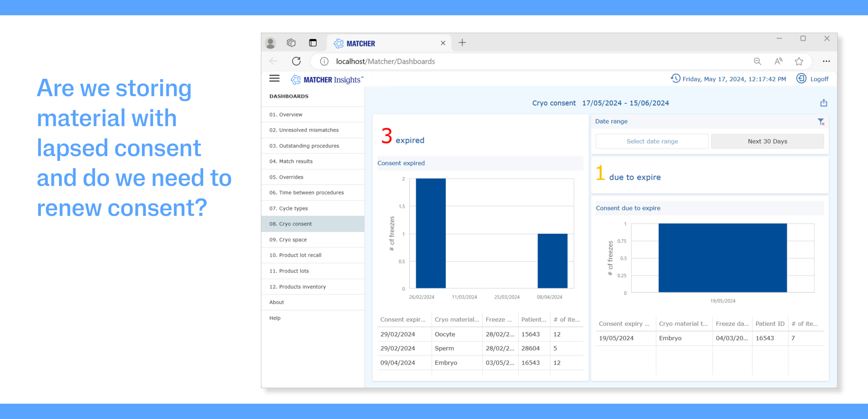Open the tab actions menu icon
This screenshot has height=419, width=868.
[313, 43]
